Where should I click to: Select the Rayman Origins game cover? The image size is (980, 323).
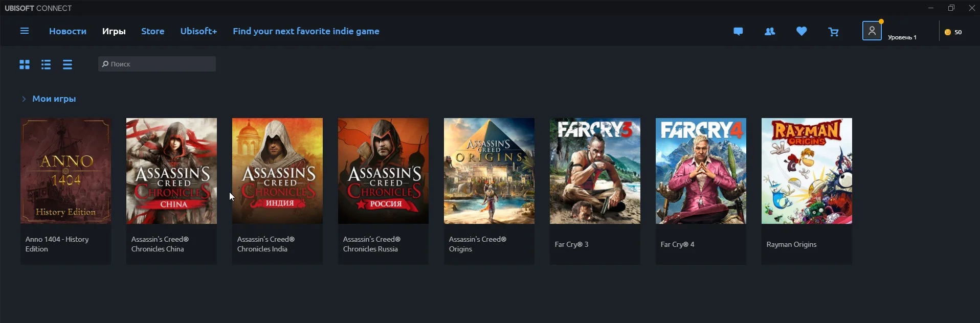click(807, 171)
